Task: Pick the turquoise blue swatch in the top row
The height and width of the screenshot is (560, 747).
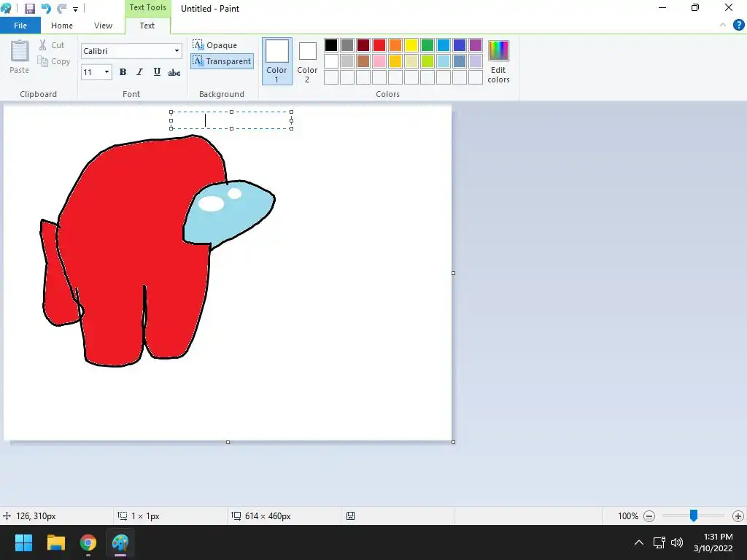Action: pyautogui.click(x=444, y=45)
